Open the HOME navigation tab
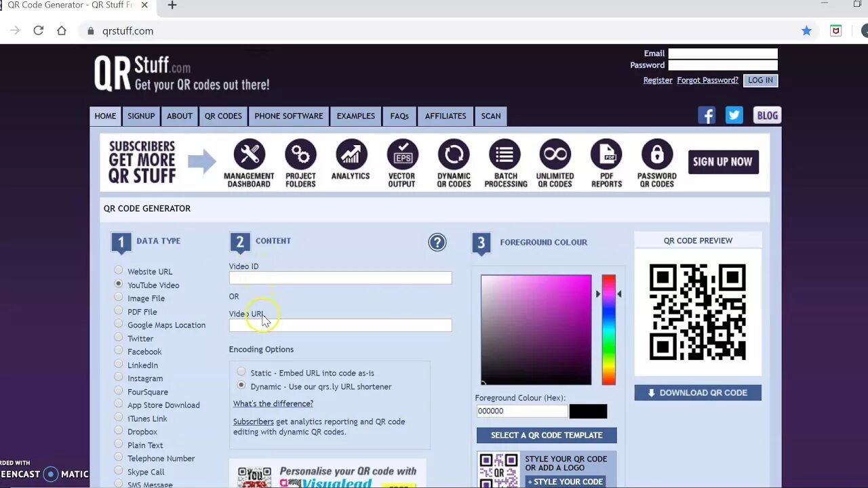This screenshot has width=868, height=488. point(105,116)
